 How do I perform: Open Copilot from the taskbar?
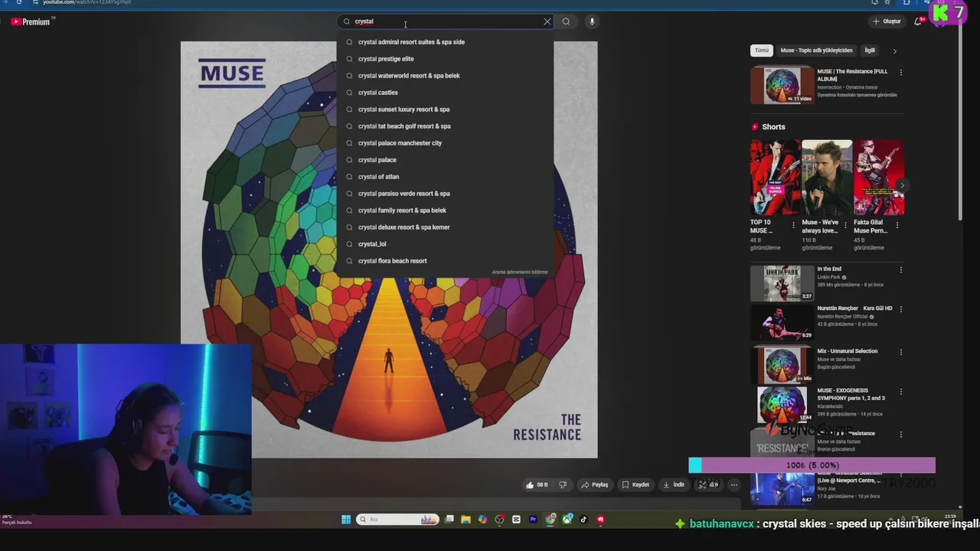click(x=482, y=520)
